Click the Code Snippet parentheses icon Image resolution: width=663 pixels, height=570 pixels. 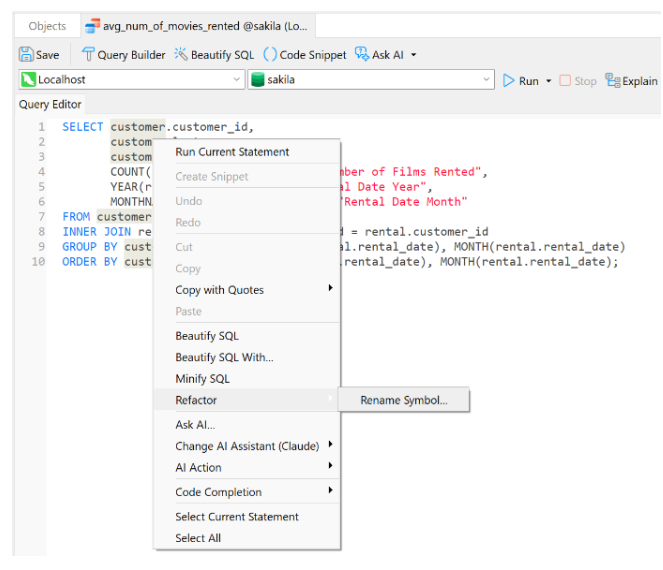coord(270,55)
